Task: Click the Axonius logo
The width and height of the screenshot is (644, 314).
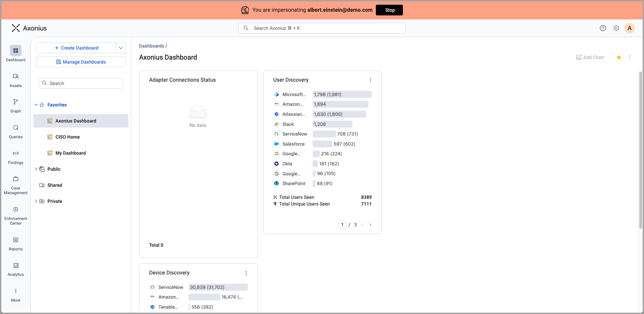Action: tap(29, 28)
